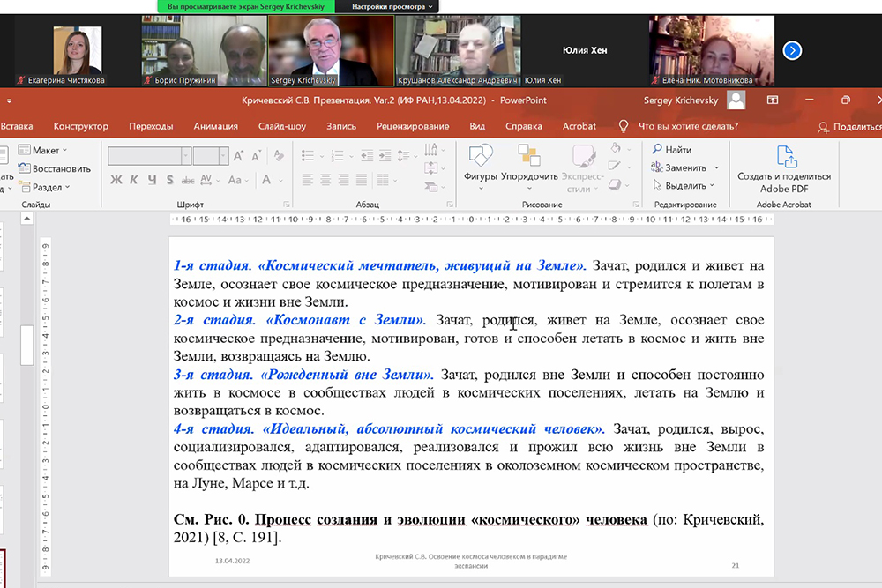Click the Найти find button

click(671, 150)
